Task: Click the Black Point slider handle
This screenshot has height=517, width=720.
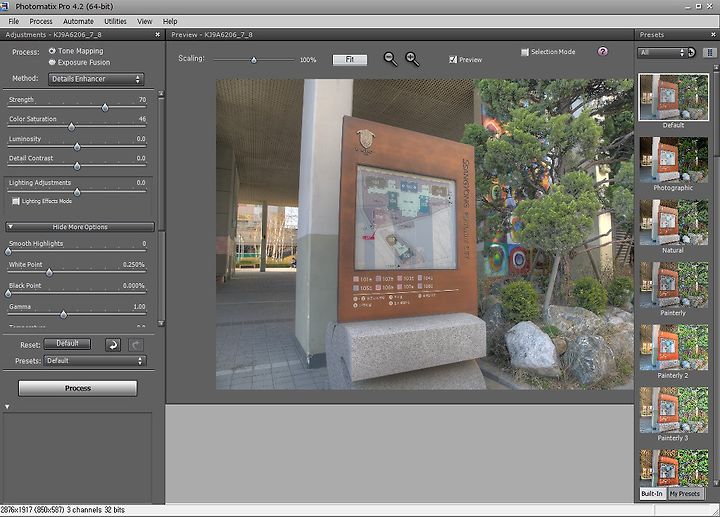Action: [8, 293]
